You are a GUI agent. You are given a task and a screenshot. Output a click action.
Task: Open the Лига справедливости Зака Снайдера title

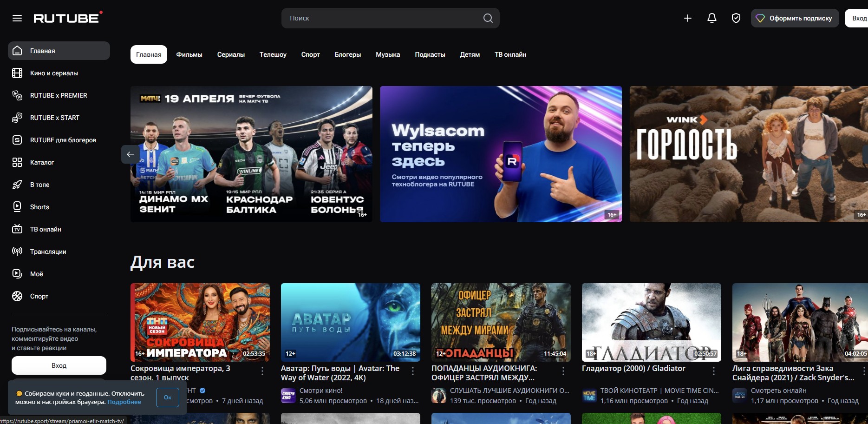(793, 373)
